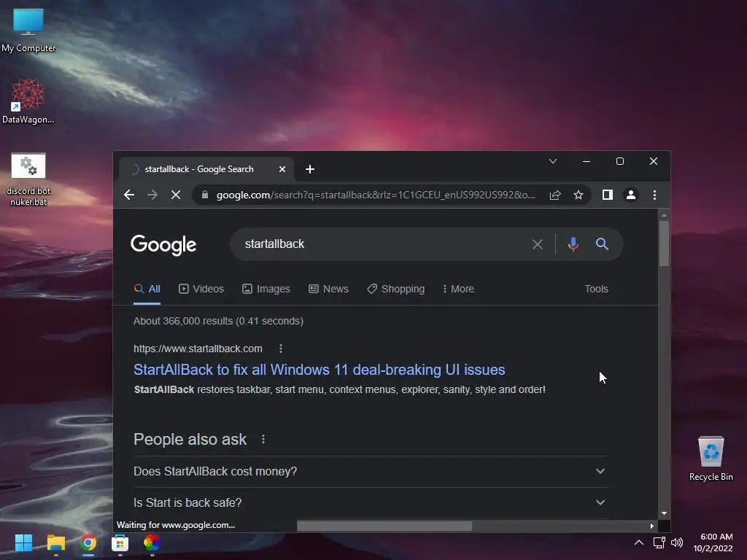
Task: Start voice search with microphone
Action: click(x=573, y=244)
